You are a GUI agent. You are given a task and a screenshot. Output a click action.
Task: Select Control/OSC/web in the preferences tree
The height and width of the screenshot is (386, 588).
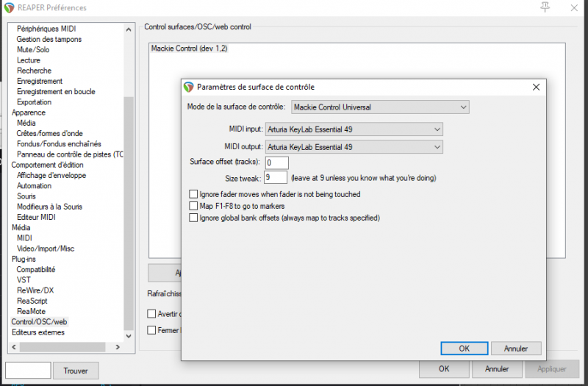tap(39, 322)
